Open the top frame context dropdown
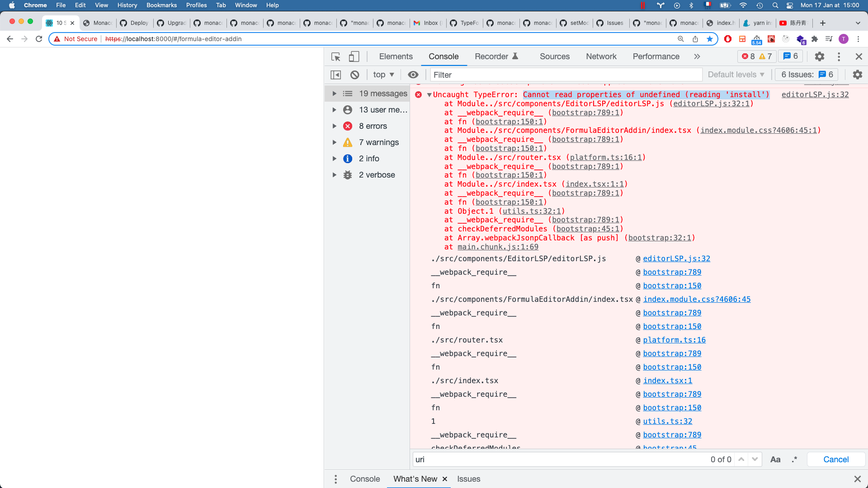The image size is (868, 488). tap(382, 75)
